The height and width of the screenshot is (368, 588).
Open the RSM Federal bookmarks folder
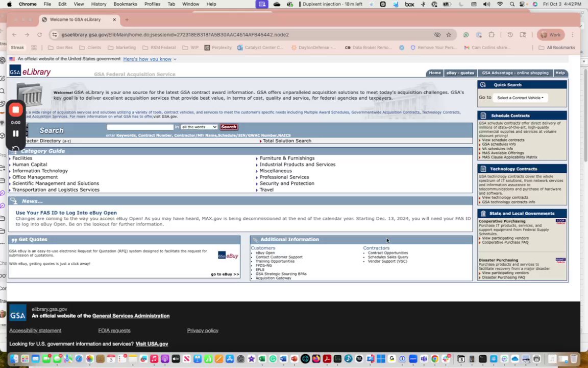(x=159, y=48)
